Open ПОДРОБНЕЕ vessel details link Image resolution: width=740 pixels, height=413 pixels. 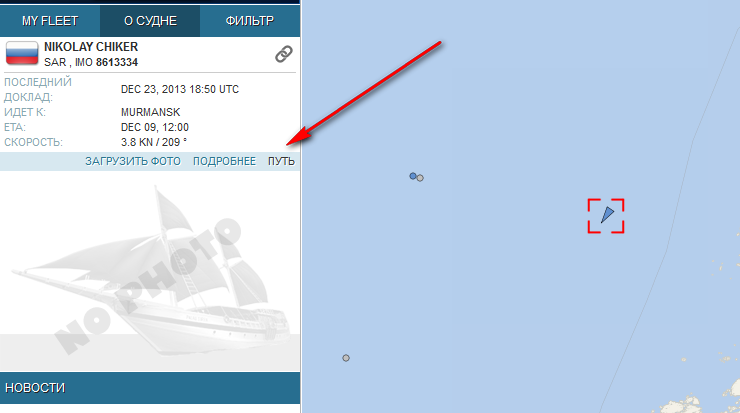[224, 161]
